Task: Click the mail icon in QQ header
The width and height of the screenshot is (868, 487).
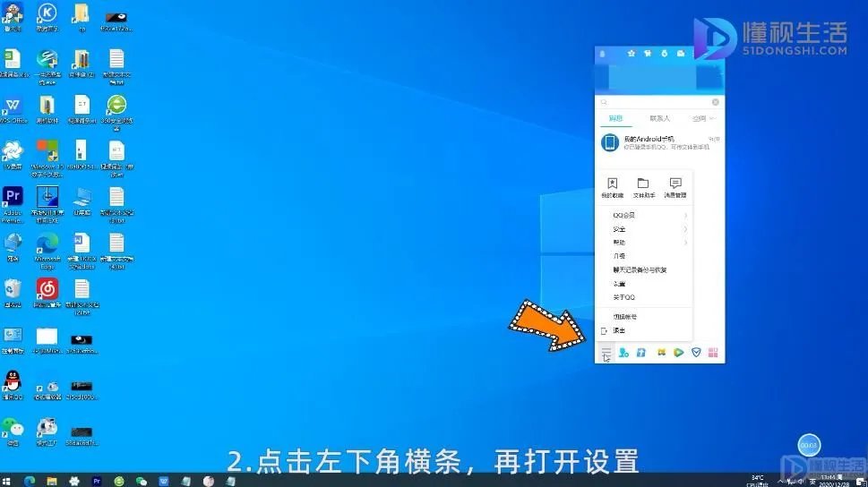Action: tap(681, 53)
